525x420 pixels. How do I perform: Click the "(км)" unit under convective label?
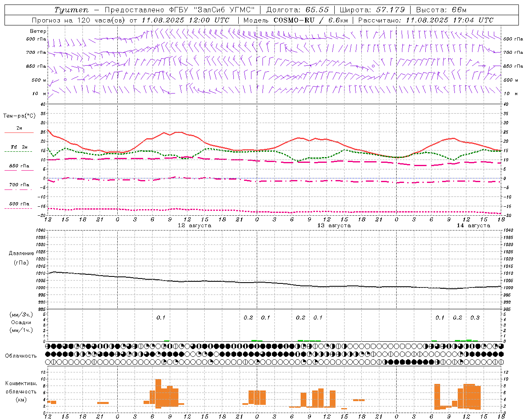[x=21, y=399]
